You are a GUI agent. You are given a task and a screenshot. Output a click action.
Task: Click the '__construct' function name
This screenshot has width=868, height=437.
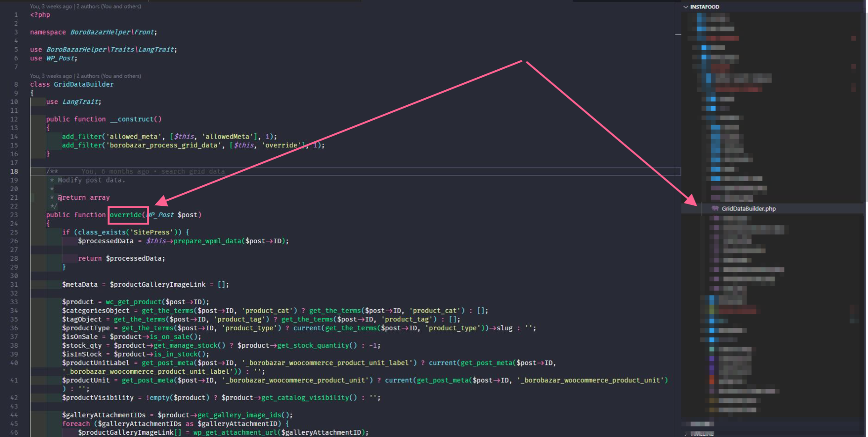pos(132,119)
